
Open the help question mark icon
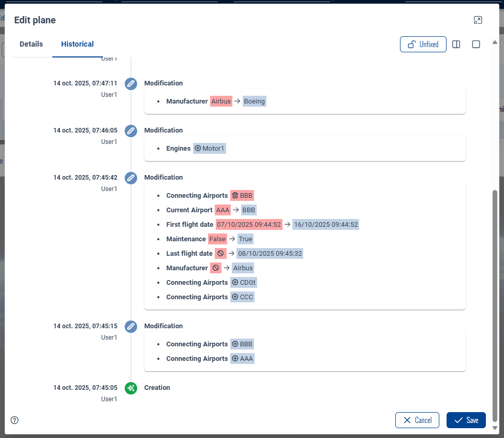tap(14, 420)
